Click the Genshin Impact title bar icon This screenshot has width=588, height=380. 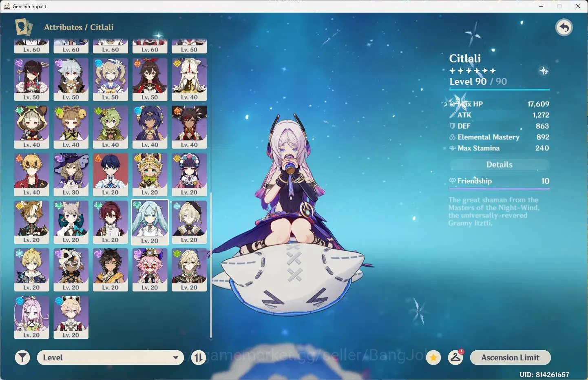[7, 6]
